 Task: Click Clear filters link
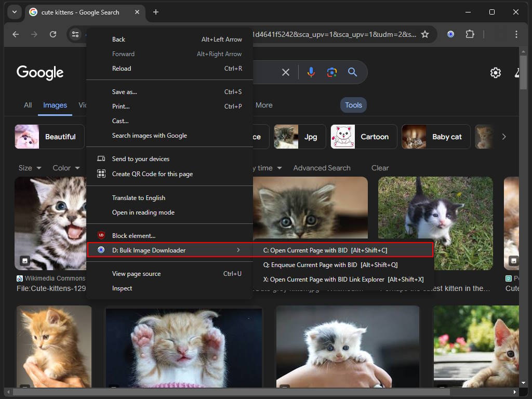380,168
